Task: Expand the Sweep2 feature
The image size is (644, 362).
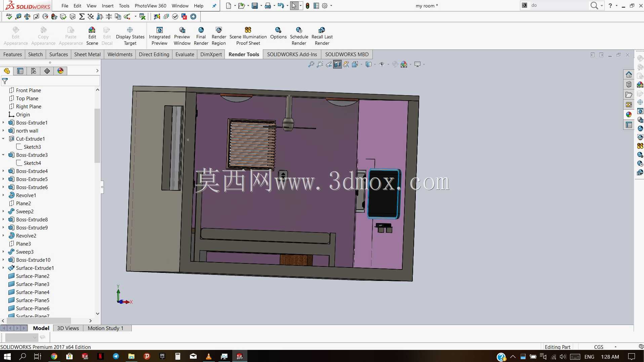Action: (x=3, y=212)
